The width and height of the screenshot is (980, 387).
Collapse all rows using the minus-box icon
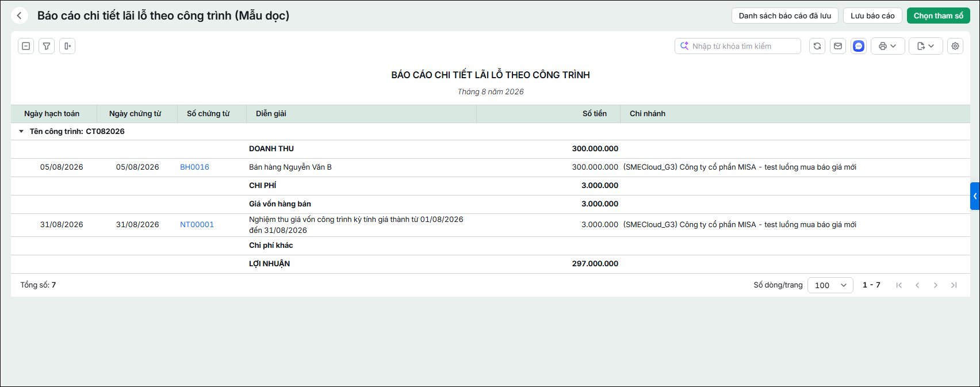coord(26,46)
